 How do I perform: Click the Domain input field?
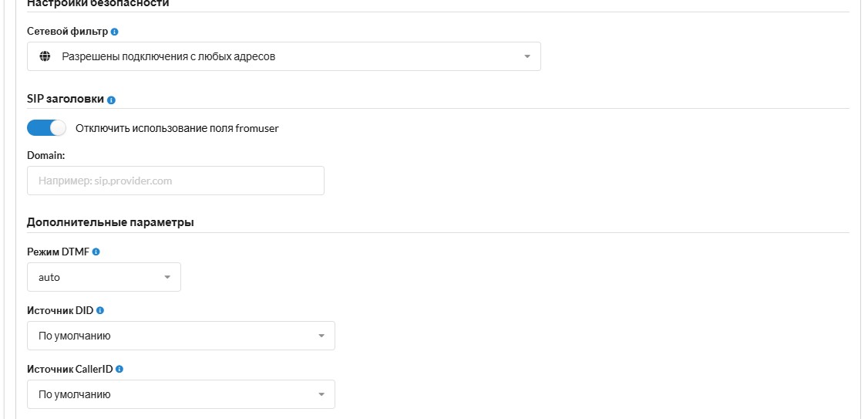click(176, 181)
